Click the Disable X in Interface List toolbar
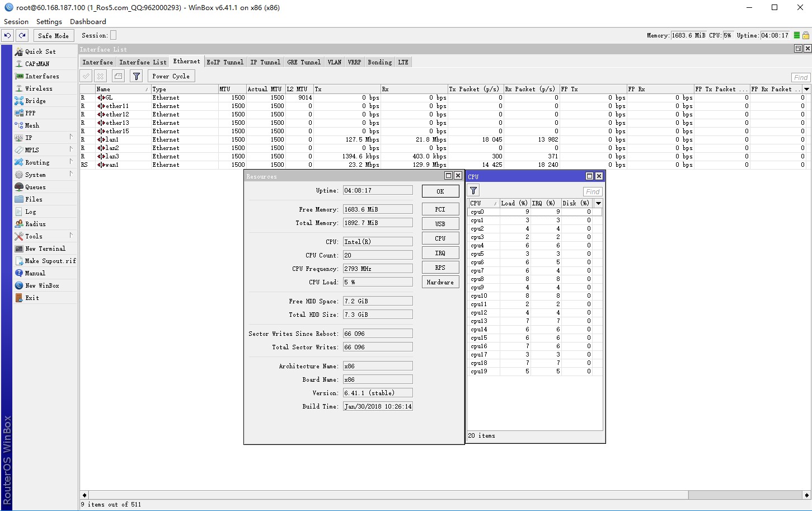Viewport: 812px width, 511px height. coord(100,76)
